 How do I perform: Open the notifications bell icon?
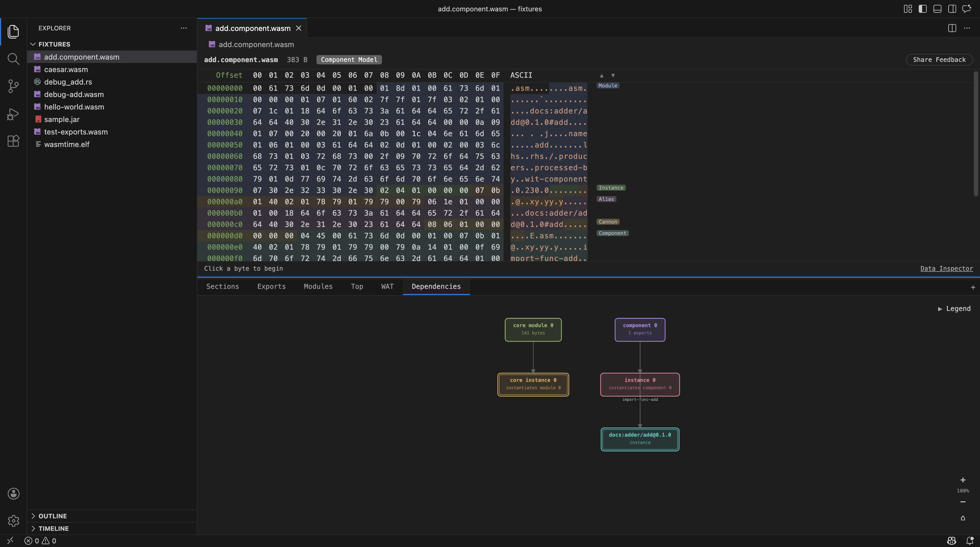tap(970, 540)
